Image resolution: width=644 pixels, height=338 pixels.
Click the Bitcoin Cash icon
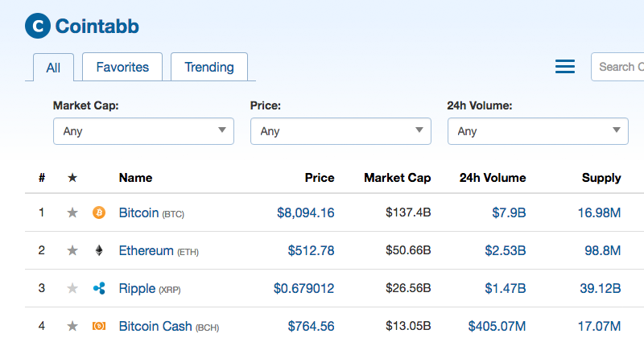[x=99, y=326]
